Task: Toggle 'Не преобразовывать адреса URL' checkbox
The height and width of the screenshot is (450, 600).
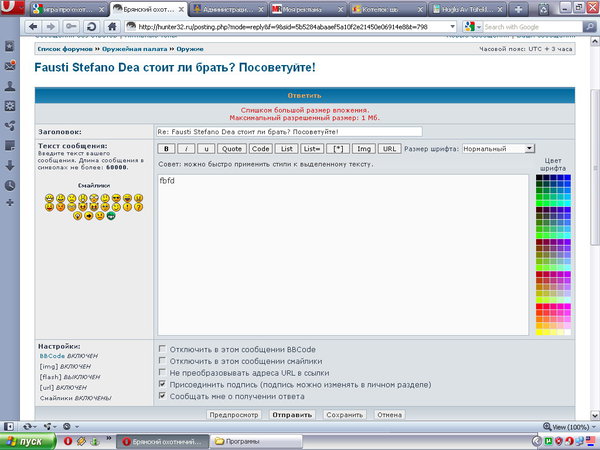Action: click(162, 372)
